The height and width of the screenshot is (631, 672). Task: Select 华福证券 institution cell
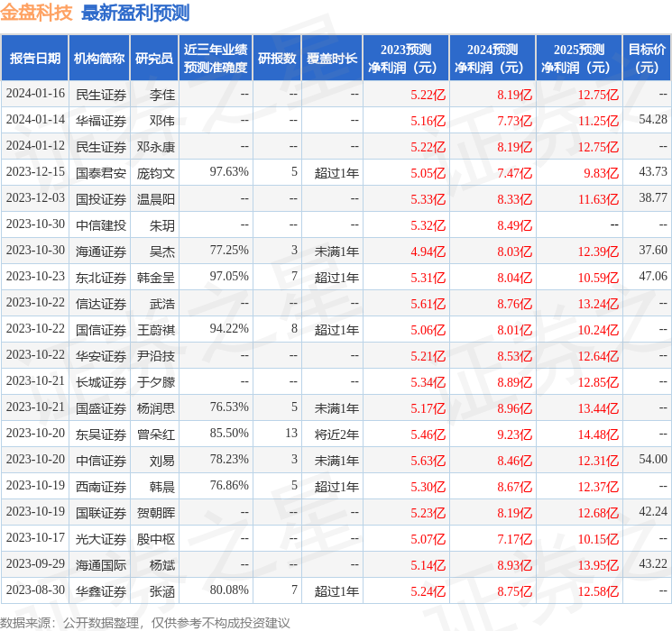[101, 121]
